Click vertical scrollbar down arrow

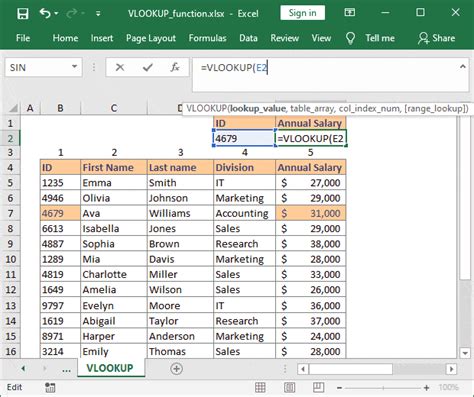pos(465,352)
